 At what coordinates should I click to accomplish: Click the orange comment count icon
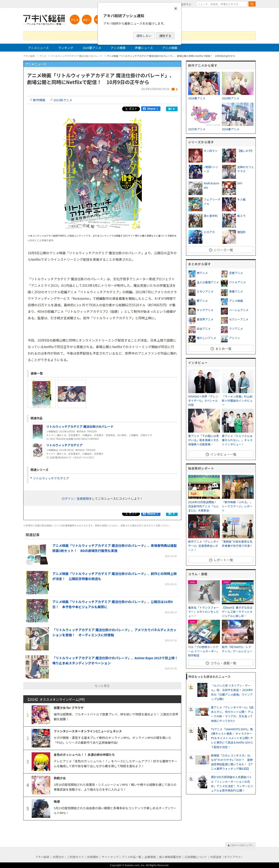[x=173, y=89]
